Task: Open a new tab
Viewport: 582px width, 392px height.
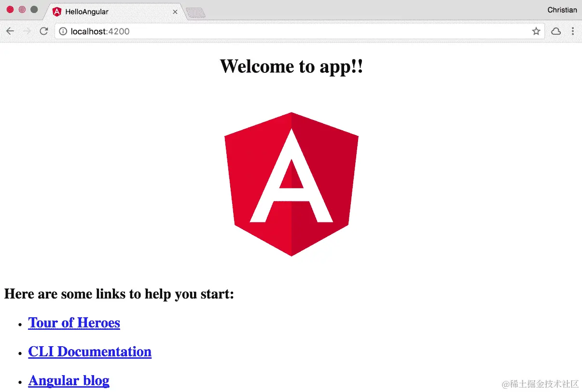Action: click(195, 13)
